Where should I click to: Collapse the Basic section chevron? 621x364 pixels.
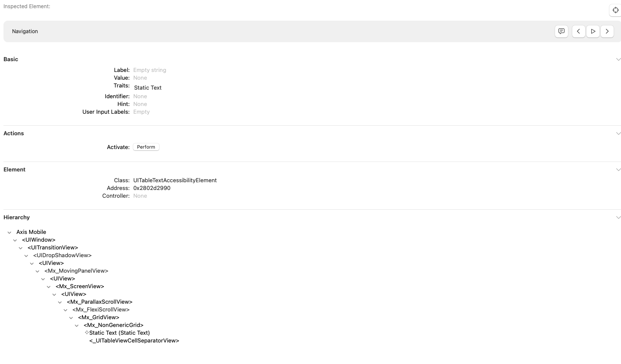pos(618,59)
